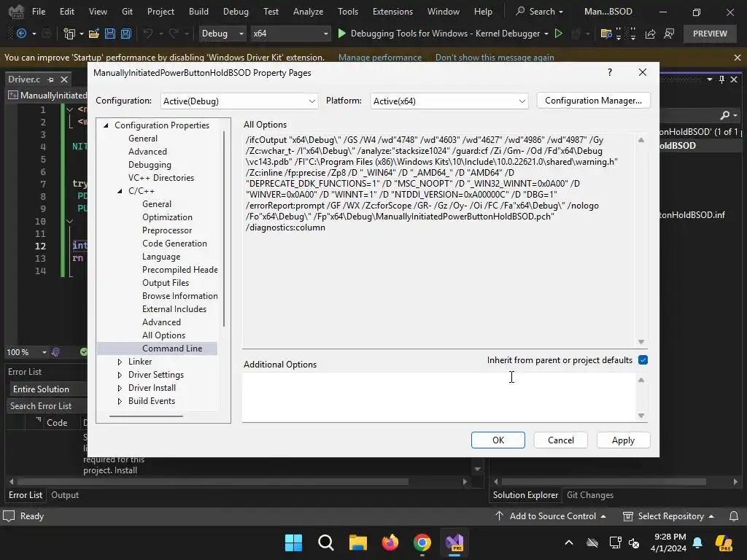Collapse the C/C++ tree node
The width and height of the screenshot is (747, 560).
(120, 191)
